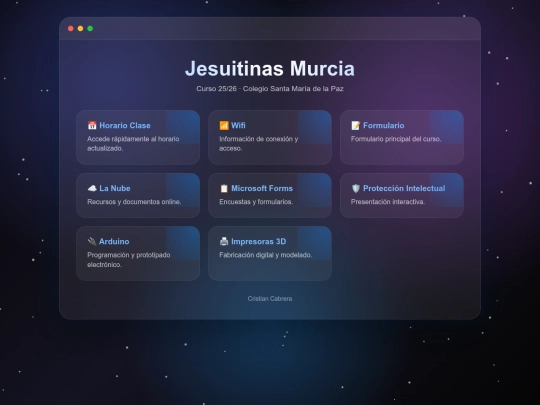Click the memo icon beside Formulario

pos(356,125)
